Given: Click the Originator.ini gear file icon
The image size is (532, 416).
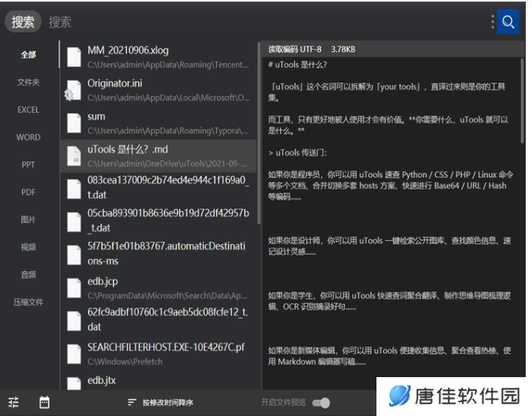Looking at the screenshot, I should pos(73,90).
